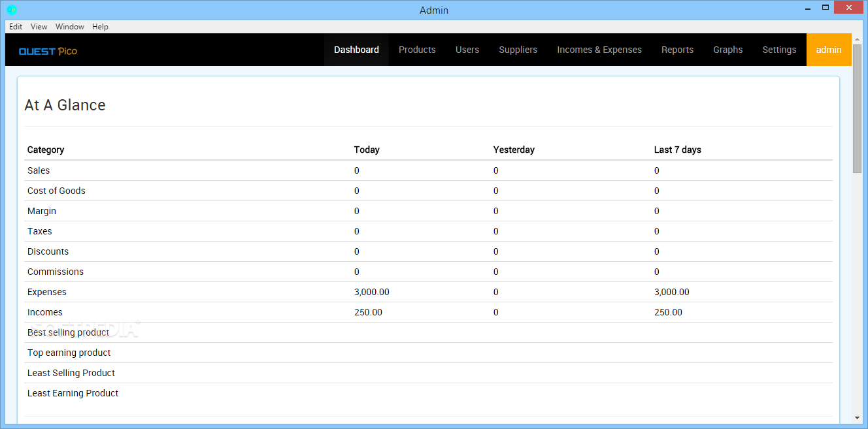This screenshot has width=868, height=429.
Task: Click the scrollbar up arrow
Action: click(857, 39)
